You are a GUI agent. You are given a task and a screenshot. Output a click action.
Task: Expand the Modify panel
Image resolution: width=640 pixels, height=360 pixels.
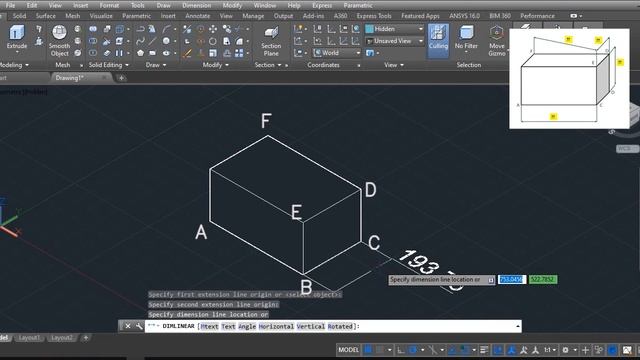coord(216,65)
